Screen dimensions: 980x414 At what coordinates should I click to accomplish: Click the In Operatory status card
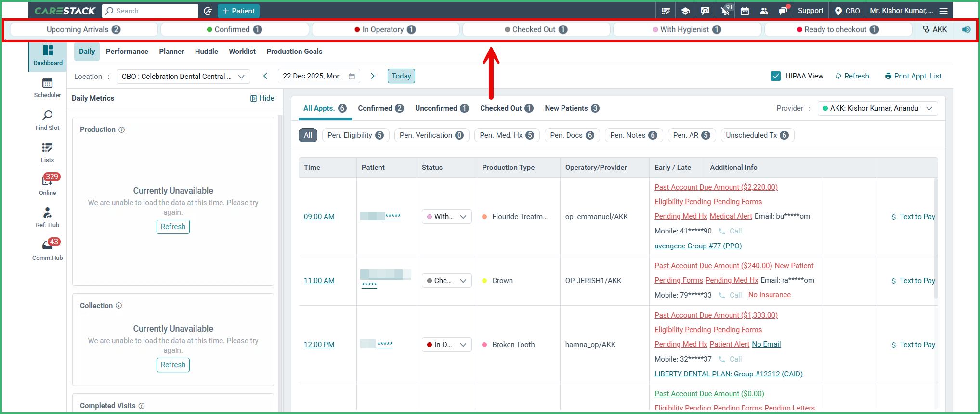[x=386, y=29]
